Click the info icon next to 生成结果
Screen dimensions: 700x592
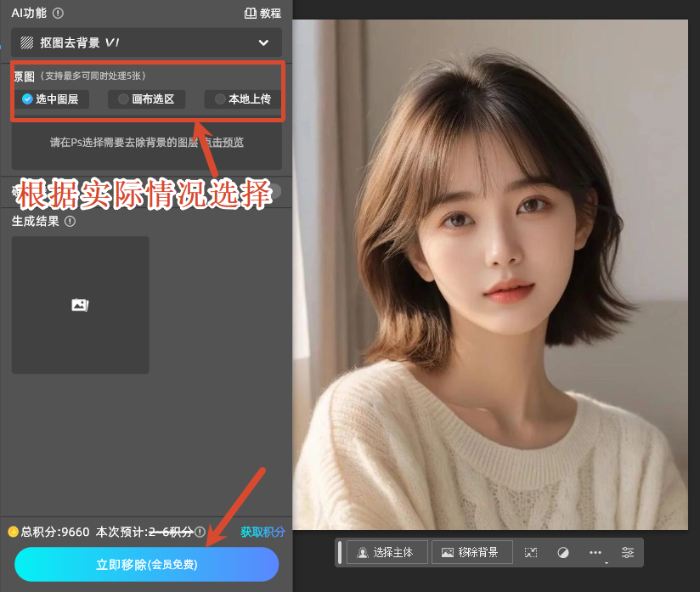tap(68, 221)
